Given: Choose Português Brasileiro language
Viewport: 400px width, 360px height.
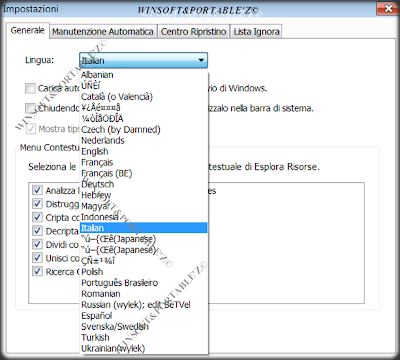Looking at the screenshot, I should click(x=144, y=283).
